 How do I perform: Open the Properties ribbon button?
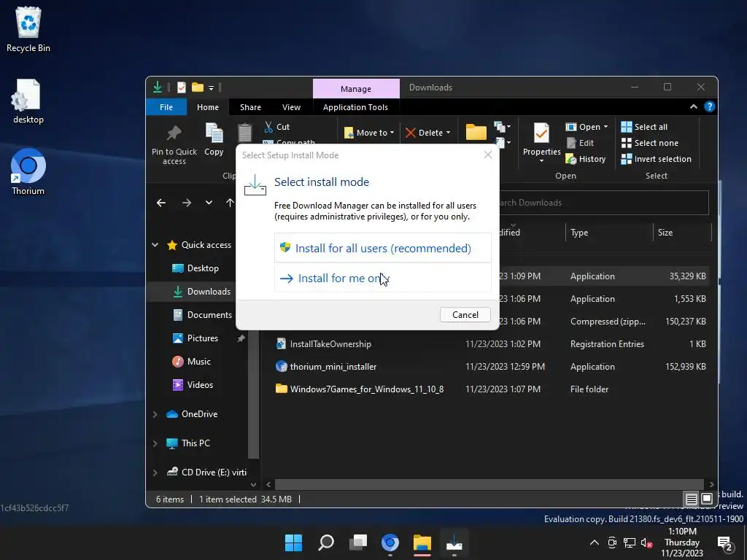(x=542, y=143)
